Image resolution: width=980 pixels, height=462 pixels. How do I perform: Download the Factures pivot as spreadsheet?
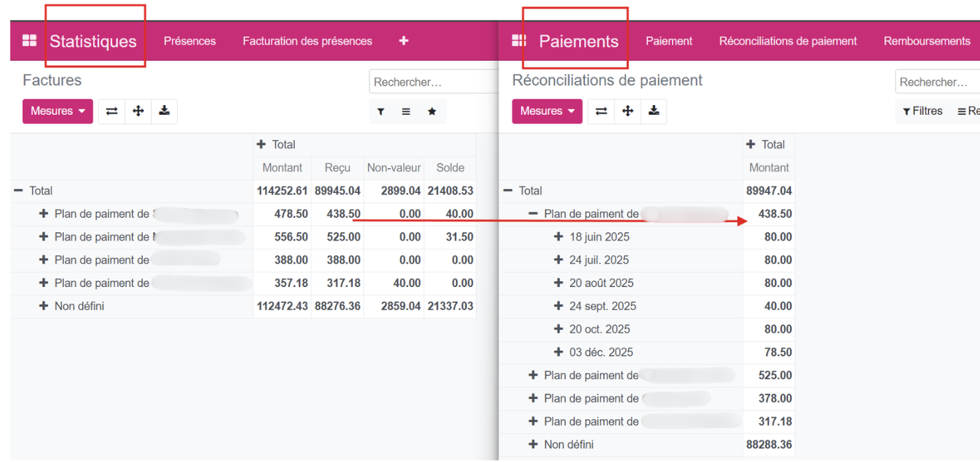[164, 111]
